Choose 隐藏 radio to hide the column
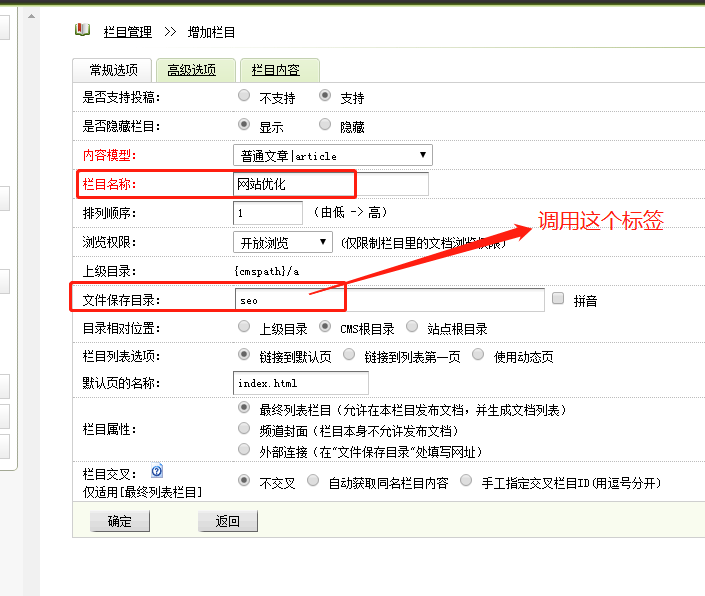 click(324, 126)
